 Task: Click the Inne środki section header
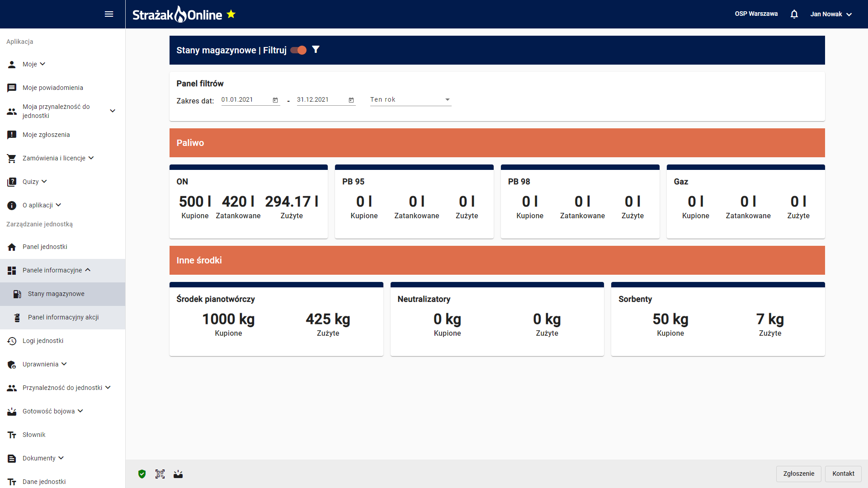pos(497,260)
